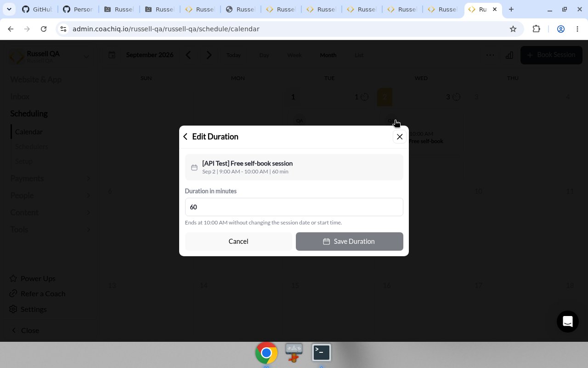Open Inbox in the sidebar
This screenshot has width=588, height=368.
[20, 97]
